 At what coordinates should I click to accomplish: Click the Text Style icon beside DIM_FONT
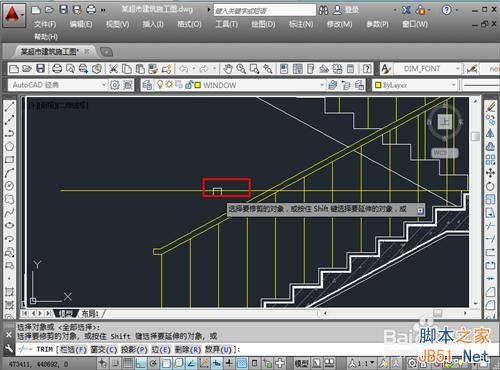click(x=386, y=69)
